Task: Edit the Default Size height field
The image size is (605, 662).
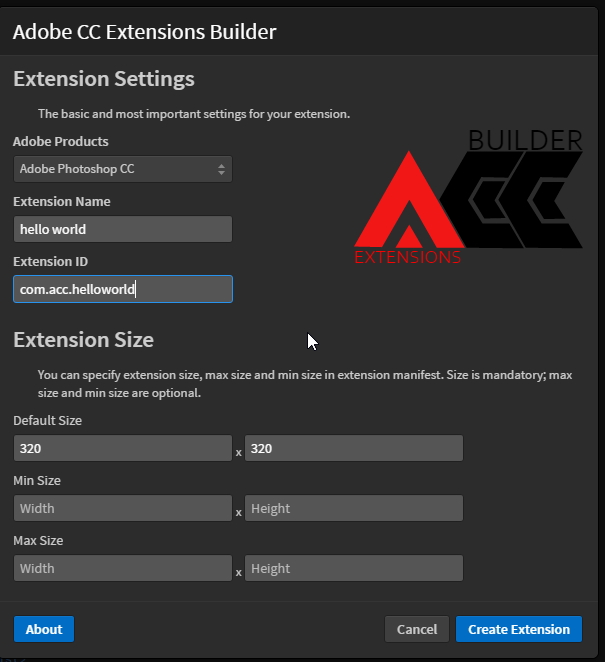Action: coord(354,448)
